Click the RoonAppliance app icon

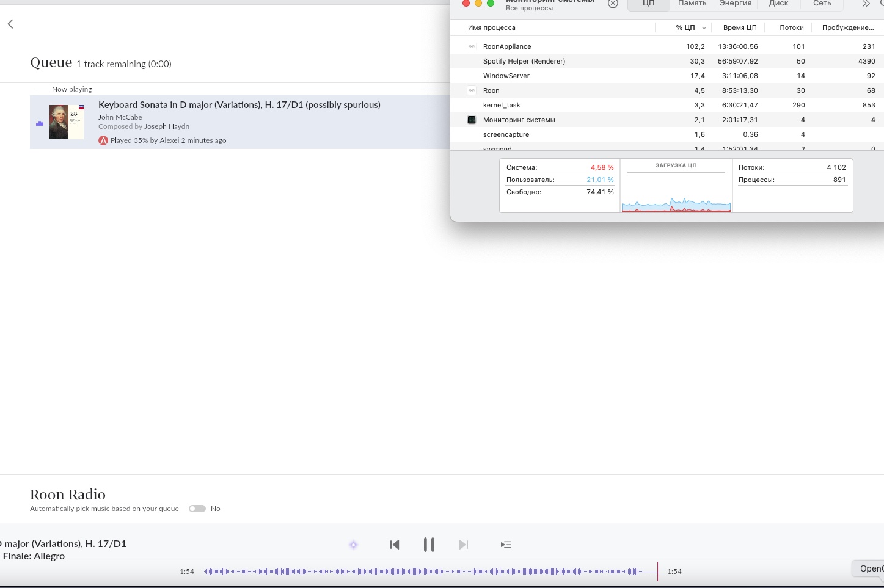(472, 46)
